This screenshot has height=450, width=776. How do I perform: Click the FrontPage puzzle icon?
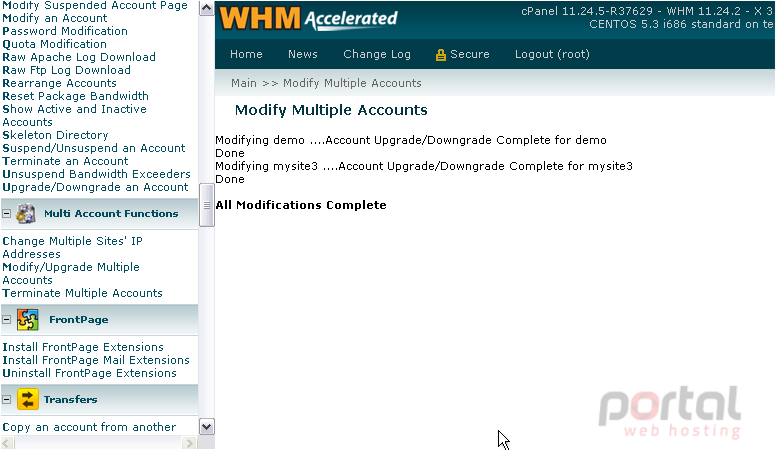click(x=28, y=320)
